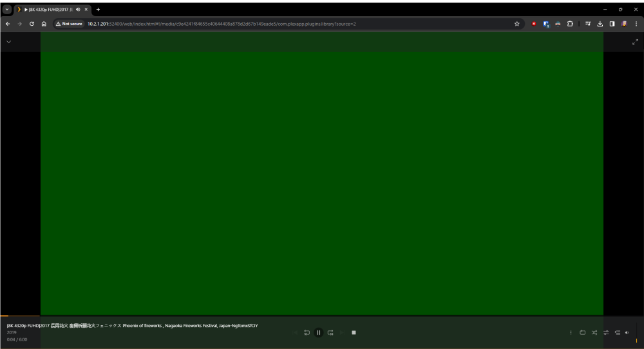Enter fullscreen with the expand arrows icon
Viewport: 644px width, 349px height.
click(x=635, y=42)
